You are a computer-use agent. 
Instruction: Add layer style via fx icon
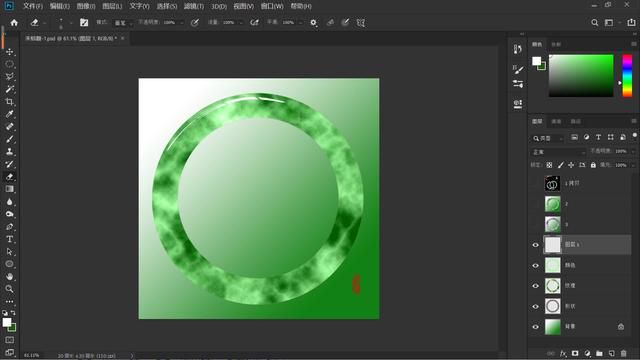(x=563, y=353)
